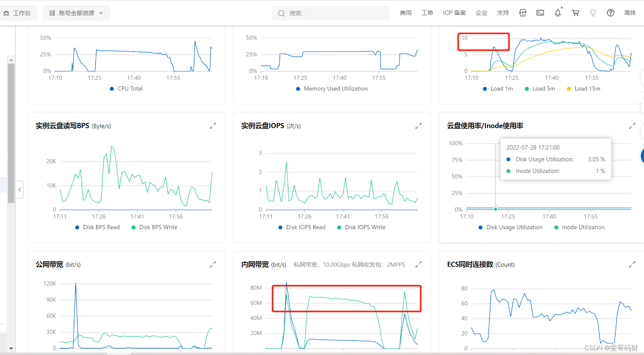Open the 企业 menu
644x355 pixels.
click(481, 13)
